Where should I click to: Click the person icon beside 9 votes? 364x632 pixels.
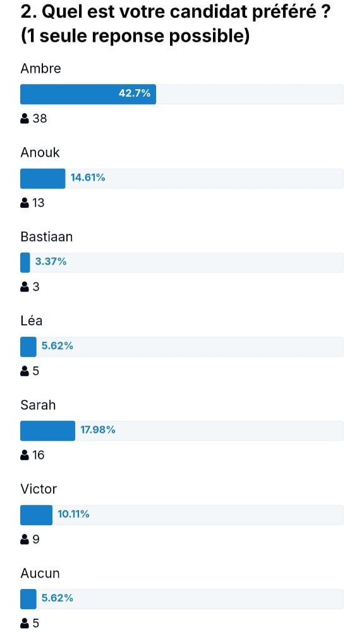(x=25, y=539)
